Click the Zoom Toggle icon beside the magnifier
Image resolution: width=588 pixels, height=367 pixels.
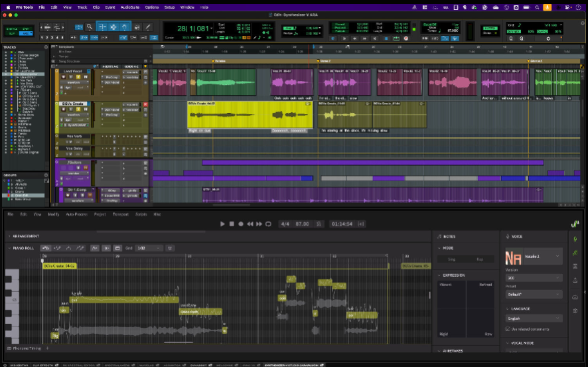[79, 27]
